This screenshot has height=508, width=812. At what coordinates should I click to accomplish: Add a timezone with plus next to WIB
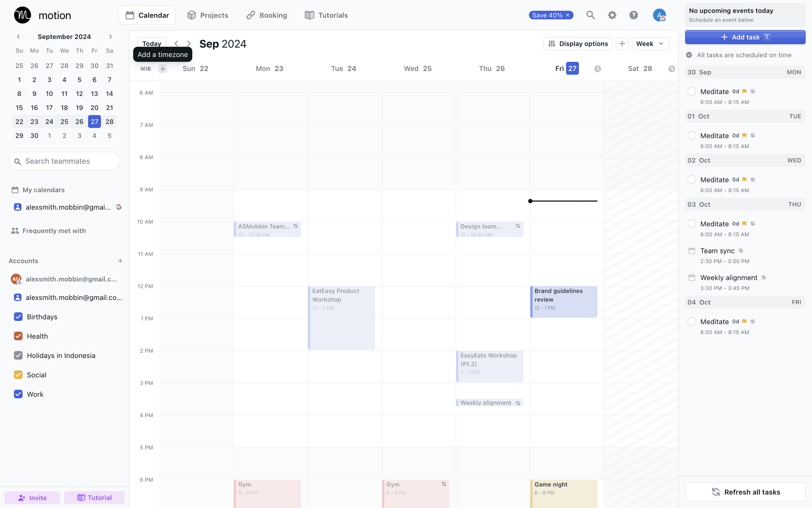click(162, 69)
